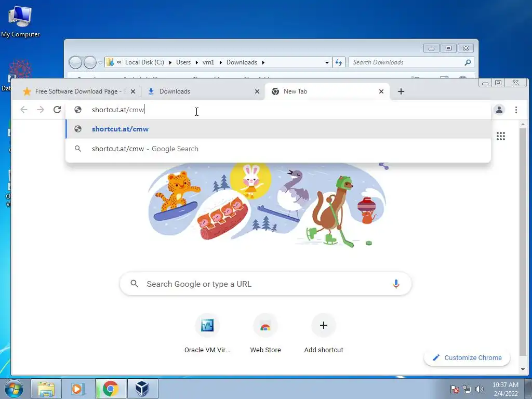Open clock and date in taskbar
The image size is (532, 399).
point(506,389)
